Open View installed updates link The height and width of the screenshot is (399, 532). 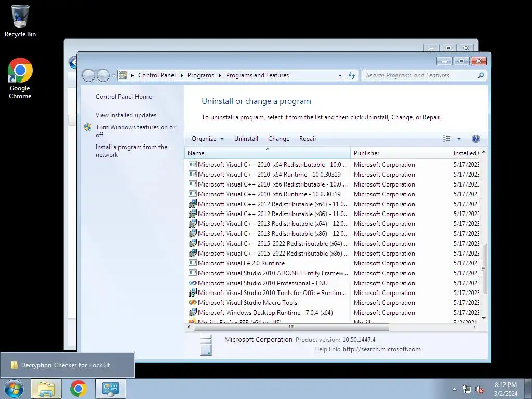(126, 115)
